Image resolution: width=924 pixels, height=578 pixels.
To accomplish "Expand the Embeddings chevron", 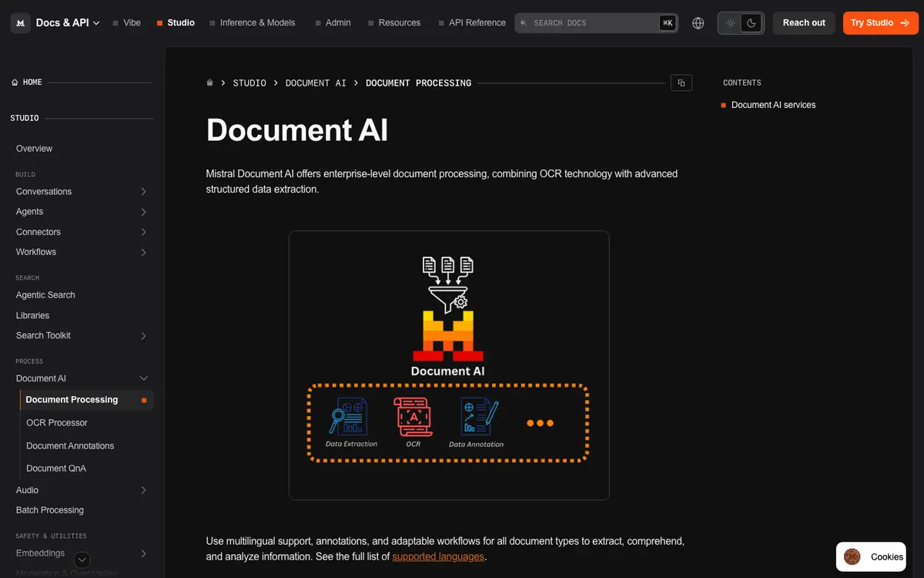I will [x=144, y=553].
